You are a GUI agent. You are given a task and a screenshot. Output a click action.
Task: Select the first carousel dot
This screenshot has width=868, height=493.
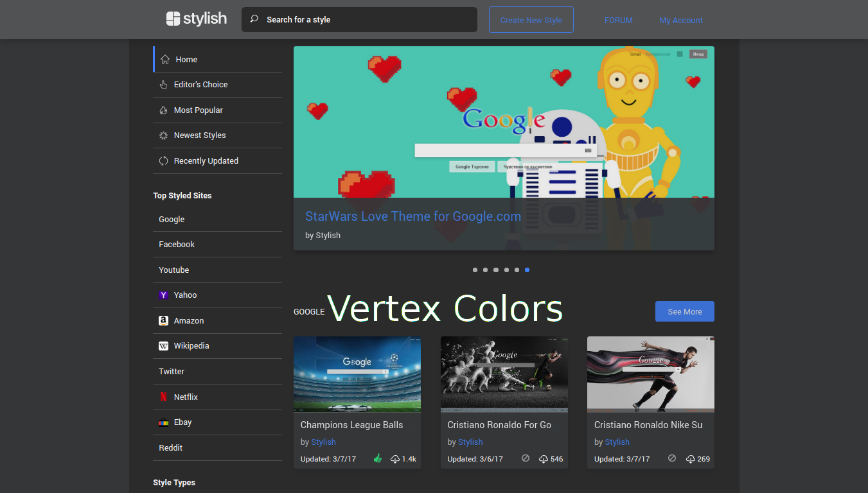click(x=475, y=270)
